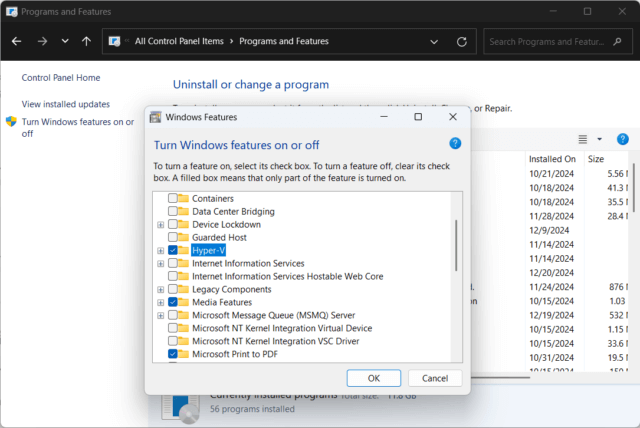
Task: Click the programs list vertical scrollbar
Action: click(x=634, y=188)
